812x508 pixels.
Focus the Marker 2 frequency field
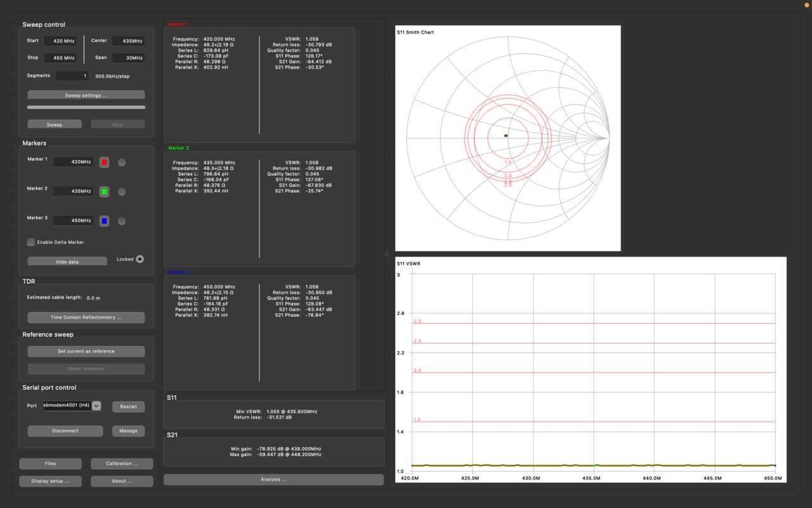[x=73, y=191]
